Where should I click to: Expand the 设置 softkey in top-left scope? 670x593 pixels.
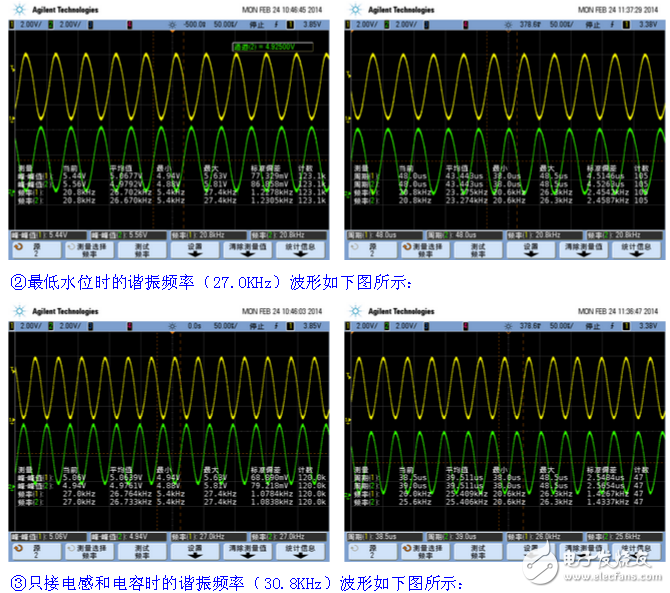(x=194, y=247)
